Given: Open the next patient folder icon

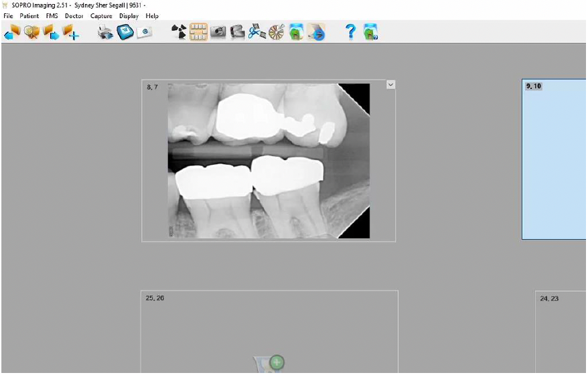Looking at the screenshot, I should (51, 32).
